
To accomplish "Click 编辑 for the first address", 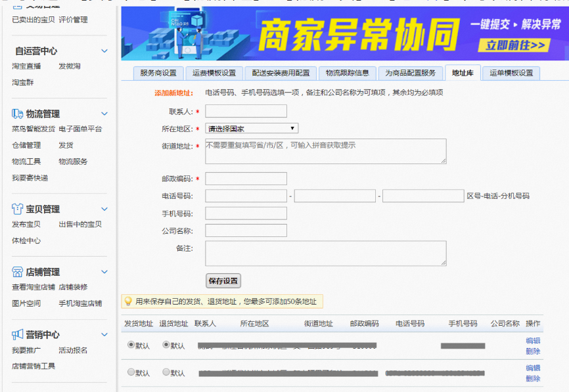I will click(x=533, y=341).
